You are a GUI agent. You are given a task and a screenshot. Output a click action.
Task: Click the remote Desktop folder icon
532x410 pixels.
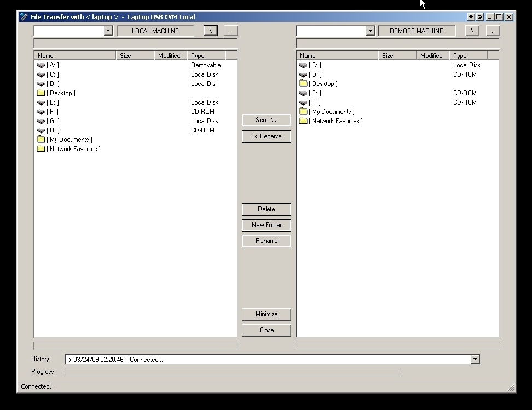(x=303, y=84)
